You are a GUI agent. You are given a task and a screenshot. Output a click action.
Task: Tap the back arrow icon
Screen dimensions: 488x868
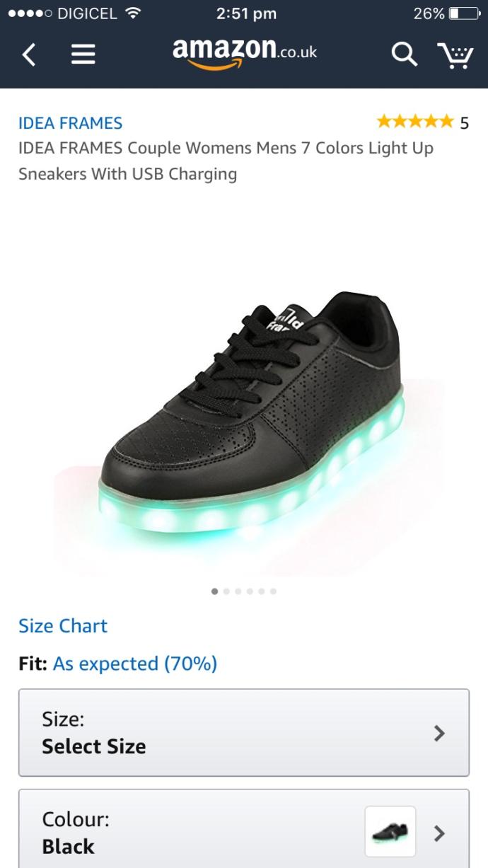(x=28, y=54)
